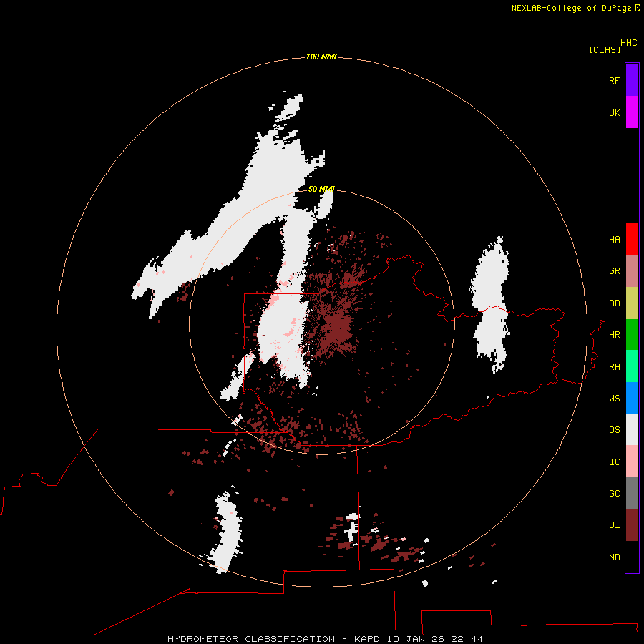The height and width of the screenshot is (644, 644).
Task: Click the GR legend label
Action: point(614,271)
